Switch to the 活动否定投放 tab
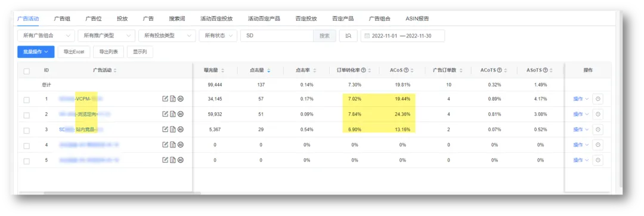The image size is (644, 216). click(216, 18)
